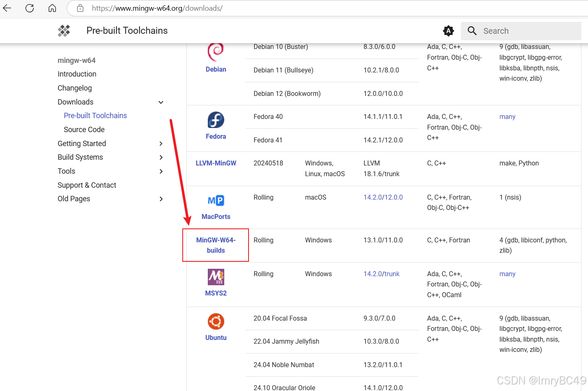Click the 'Pre-built Toolchains' page header title
Viewport: 588px width, 391px height.
click(127, 31)
